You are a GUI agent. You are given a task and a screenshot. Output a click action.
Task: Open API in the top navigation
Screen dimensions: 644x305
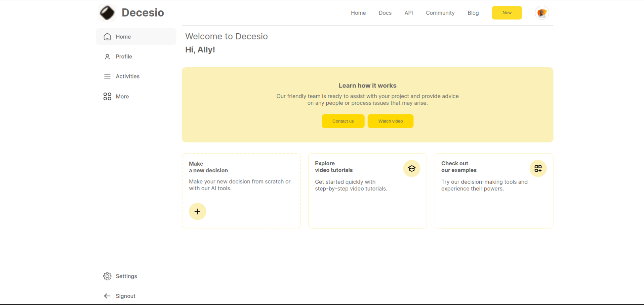(x=409, y=13)
